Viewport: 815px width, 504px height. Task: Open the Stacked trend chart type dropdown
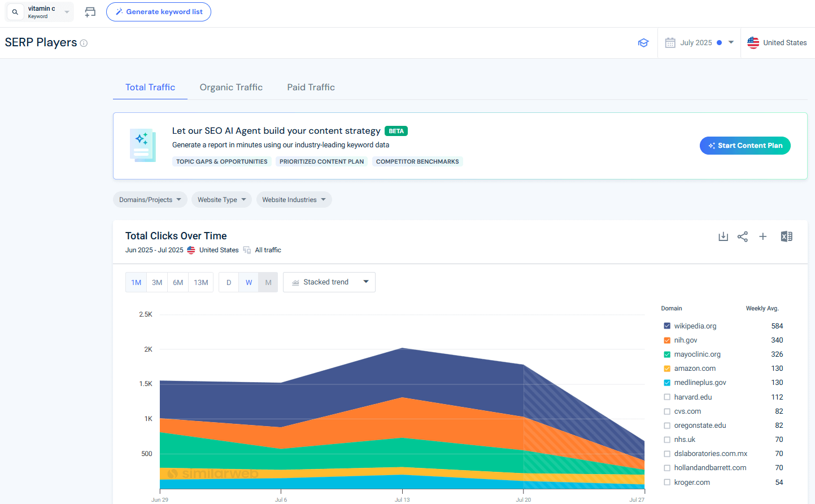click(x=329, y=282)
